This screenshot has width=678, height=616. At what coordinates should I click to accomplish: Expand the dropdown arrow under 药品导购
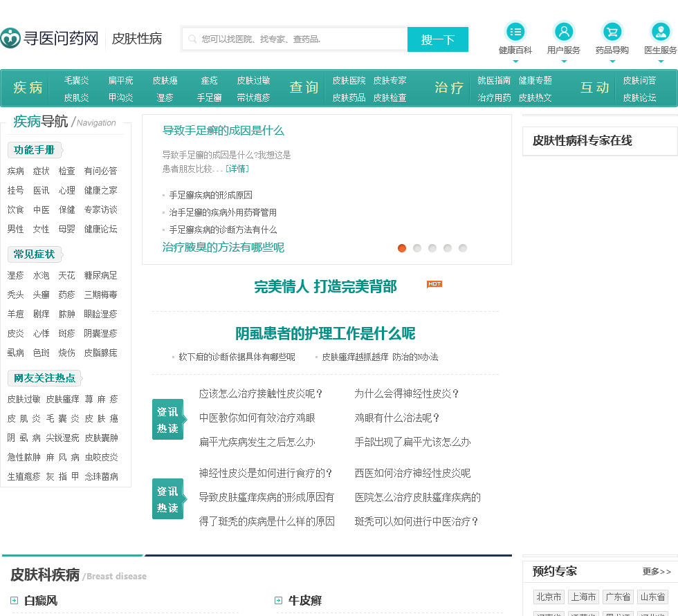click(612, 62)
